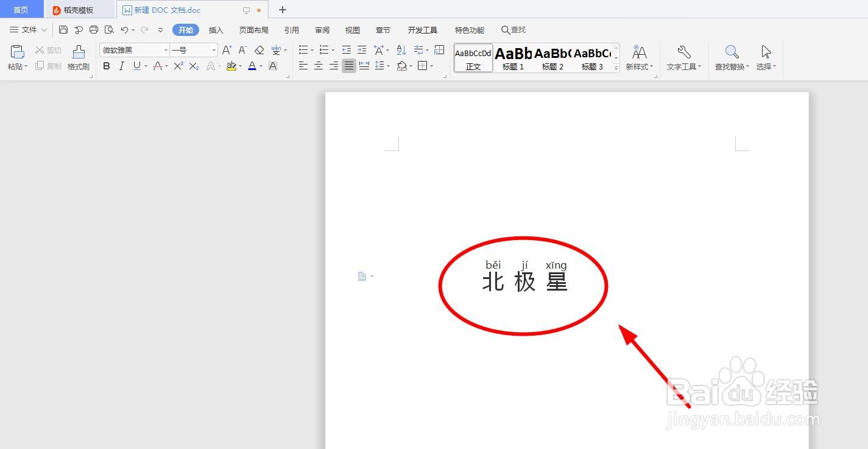The width and height of the screenshot is (868, 449).
Task: Decrease font size with A- icon
Action: pos(242,50)
